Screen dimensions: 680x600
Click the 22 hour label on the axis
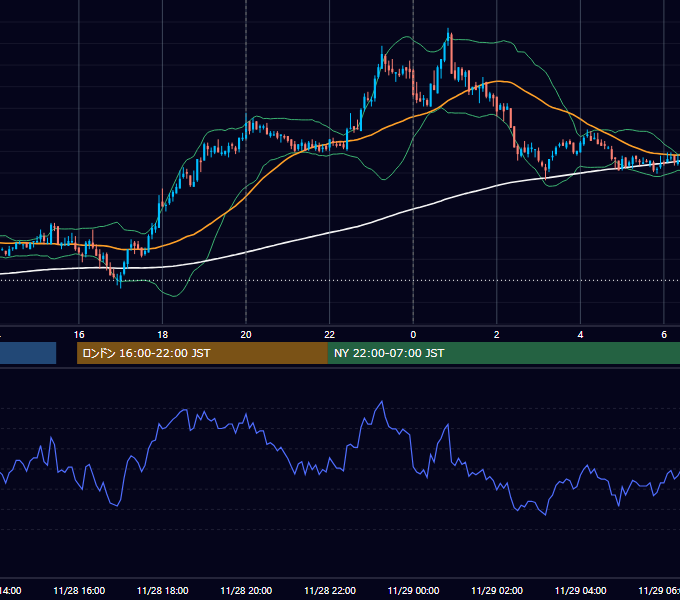pyautogui.click(x=330, y=334)
